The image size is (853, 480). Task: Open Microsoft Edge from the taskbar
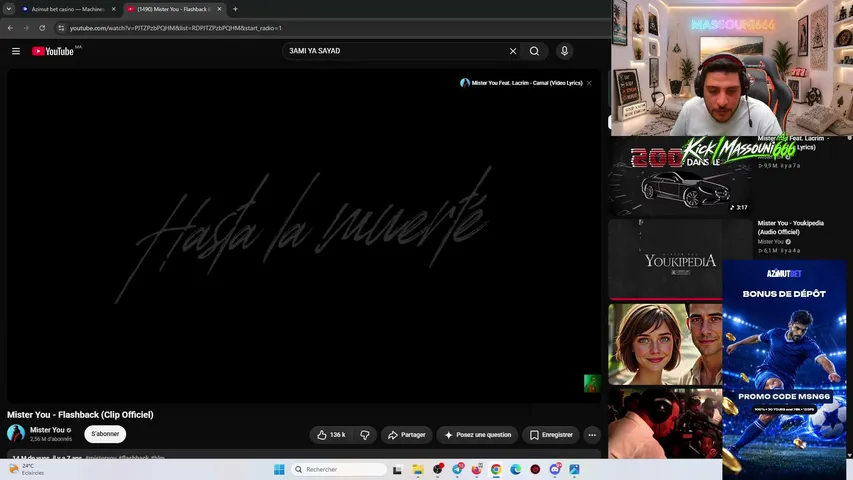coord(516,469)
